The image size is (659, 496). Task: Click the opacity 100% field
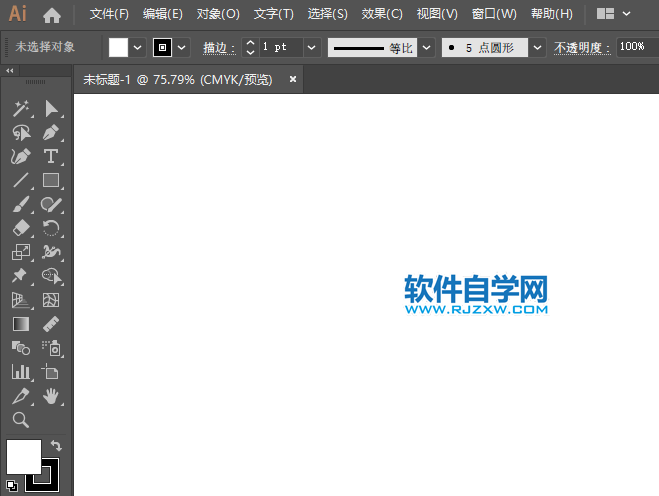pos(638,47)
